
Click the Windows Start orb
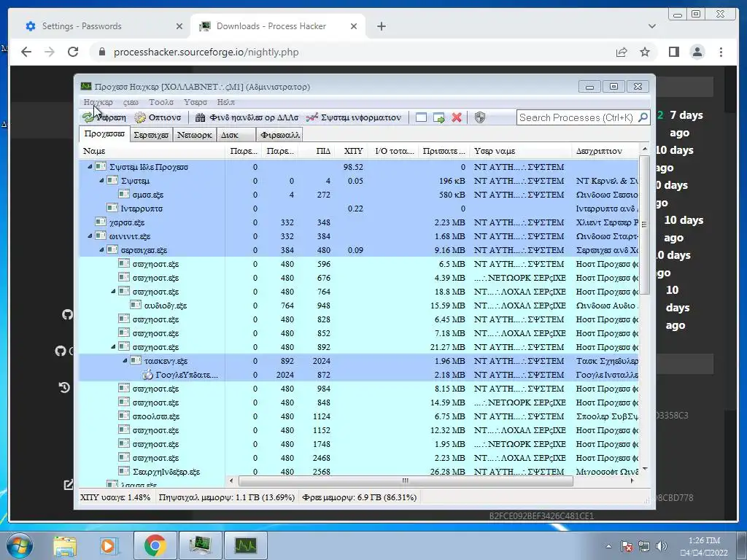tap(18, 545)
